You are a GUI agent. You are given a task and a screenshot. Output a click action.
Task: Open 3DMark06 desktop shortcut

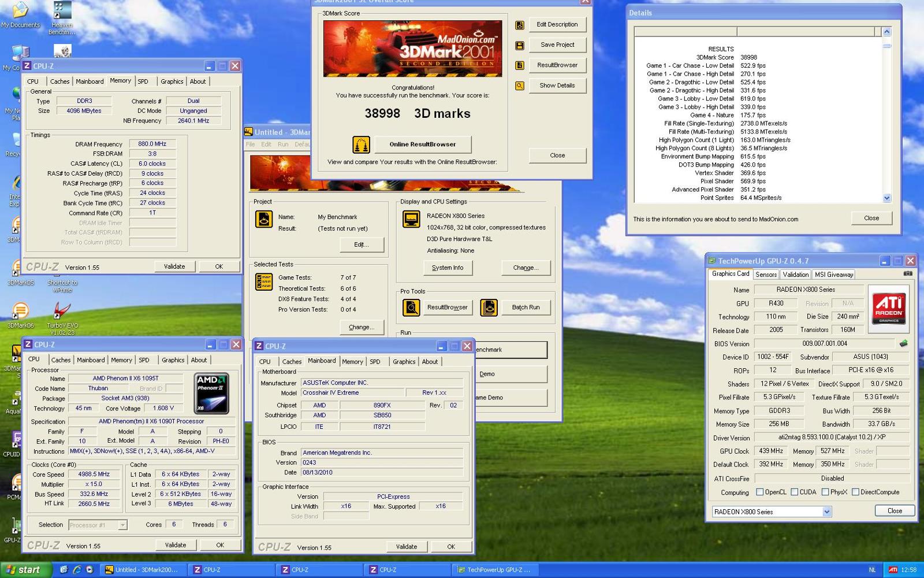tap(20, 316)
